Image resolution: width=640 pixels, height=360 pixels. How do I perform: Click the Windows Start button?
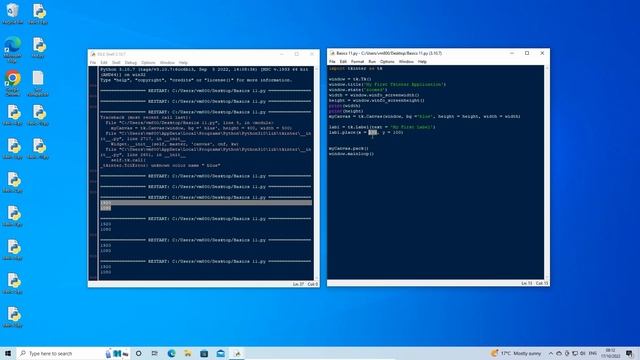[x=8, y=353]
